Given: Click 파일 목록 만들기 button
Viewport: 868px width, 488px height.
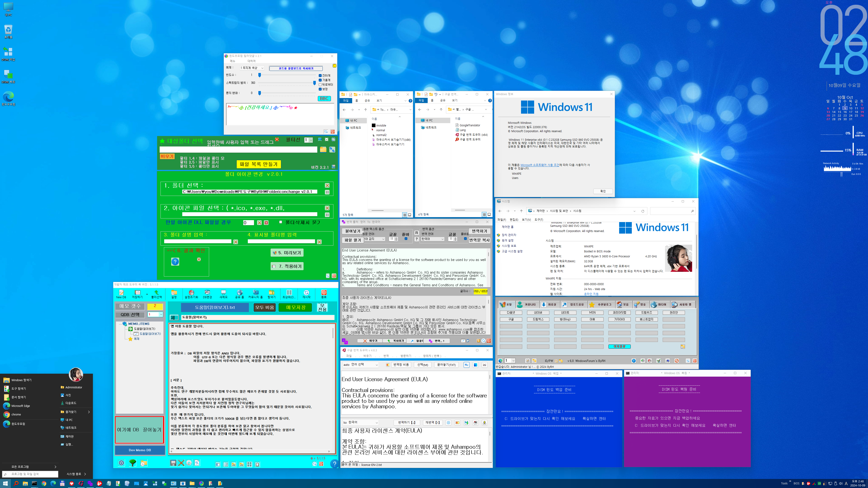Looking at the screenshot, I should [x=258, y=164].
